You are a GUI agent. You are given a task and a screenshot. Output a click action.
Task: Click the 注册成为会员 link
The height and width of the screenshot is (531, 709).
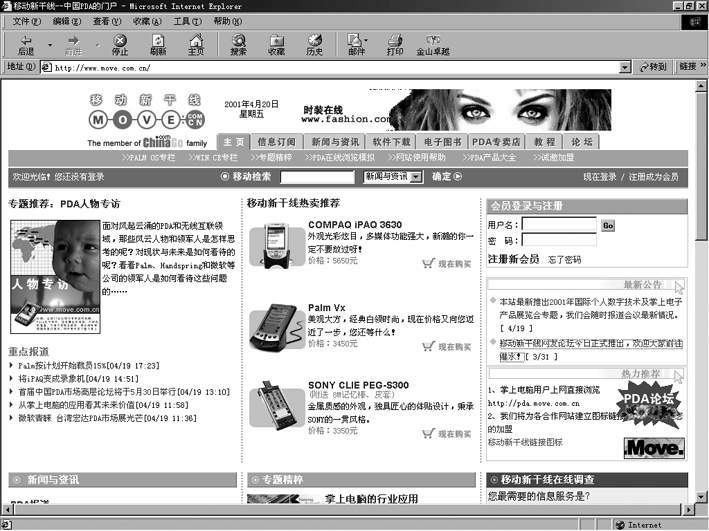(654, 177)
